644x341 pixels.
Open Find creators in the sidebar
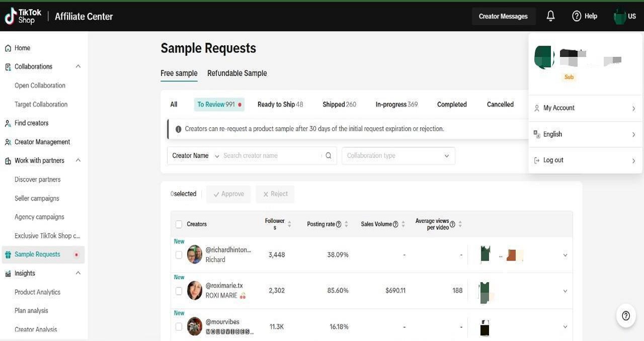click(31, 123)
